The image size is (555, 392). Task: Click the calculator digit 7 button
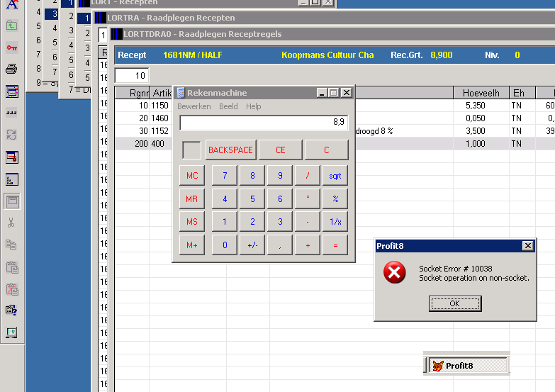pos(225,176)
